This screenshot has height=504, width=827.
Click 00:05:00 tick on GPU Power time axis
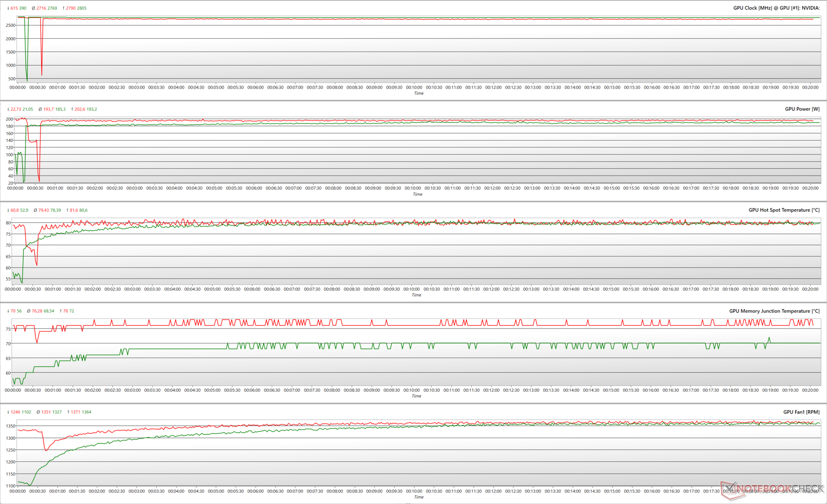[214, 188]
